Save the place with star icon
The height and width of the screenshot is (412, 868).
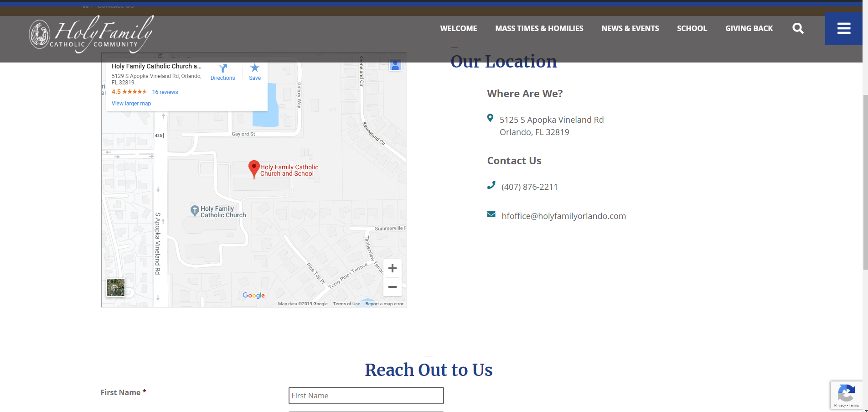[x=255, y=72]
